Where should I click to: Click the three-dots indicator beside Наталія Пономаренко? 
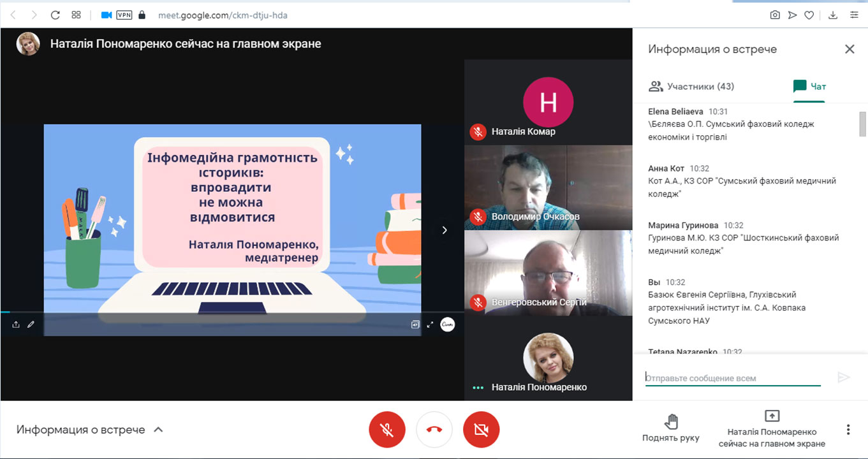pos(478,388)
